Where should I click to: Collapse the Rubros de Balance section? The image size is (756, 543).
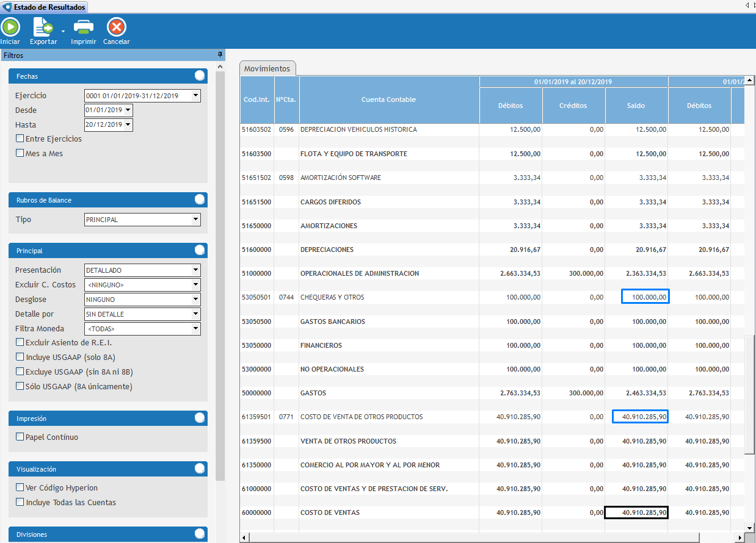tap(199, 200)
